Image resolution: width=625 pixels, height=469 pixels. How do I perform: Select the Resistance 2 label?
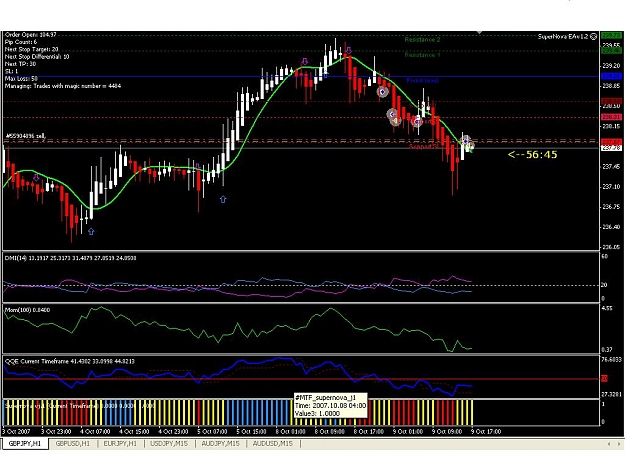[423, 39]
